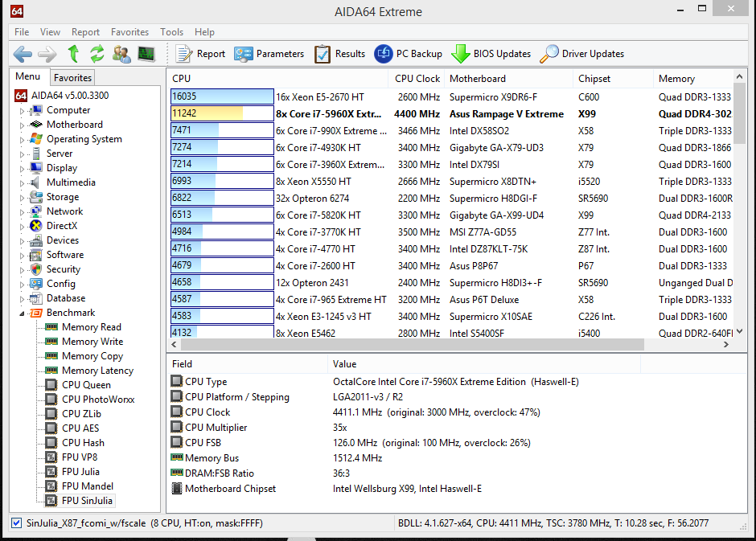This screenshot has height=541, width=756.
Task: Open the CPU Hash benchmark
Action: 83,442
